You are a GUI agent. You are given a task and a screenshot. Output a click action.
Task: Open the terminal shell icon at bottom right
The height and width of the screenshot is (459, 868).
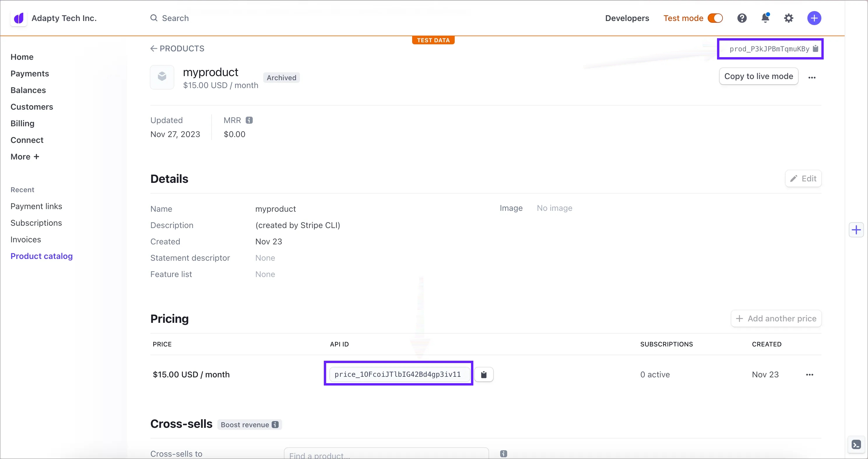[x=856, y=445]
